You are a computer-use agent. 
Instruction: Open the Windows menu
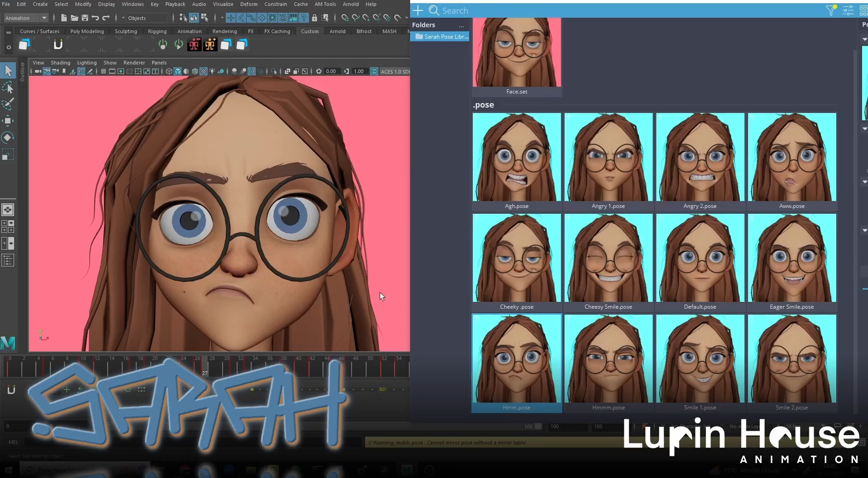133,4
